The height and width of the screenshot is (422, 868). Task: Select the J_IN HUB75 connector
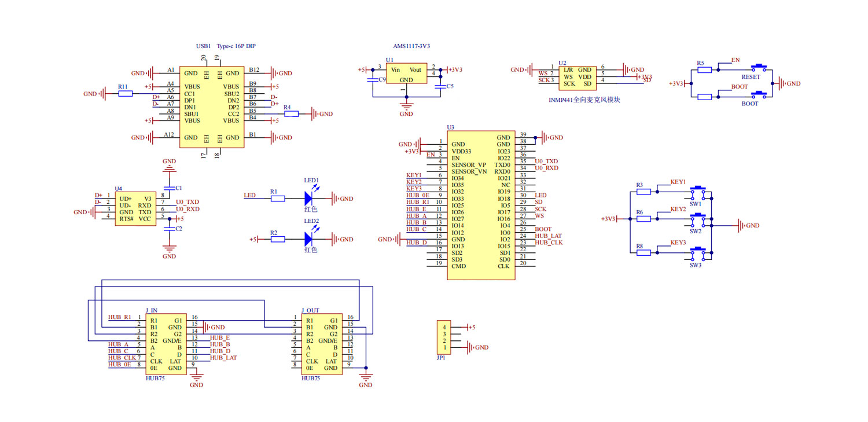point(166,344)
